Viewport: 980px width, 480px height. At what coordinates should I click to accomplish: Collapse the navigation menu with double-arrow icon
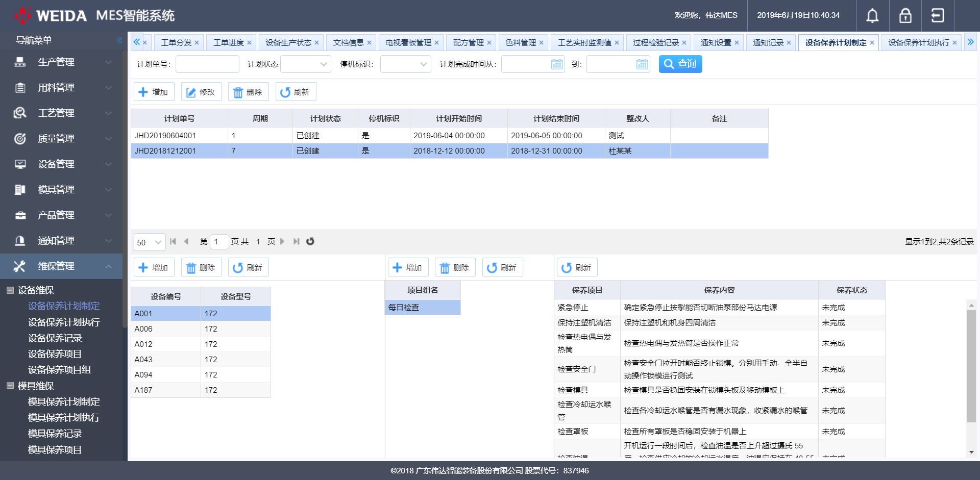pos(119,40)
